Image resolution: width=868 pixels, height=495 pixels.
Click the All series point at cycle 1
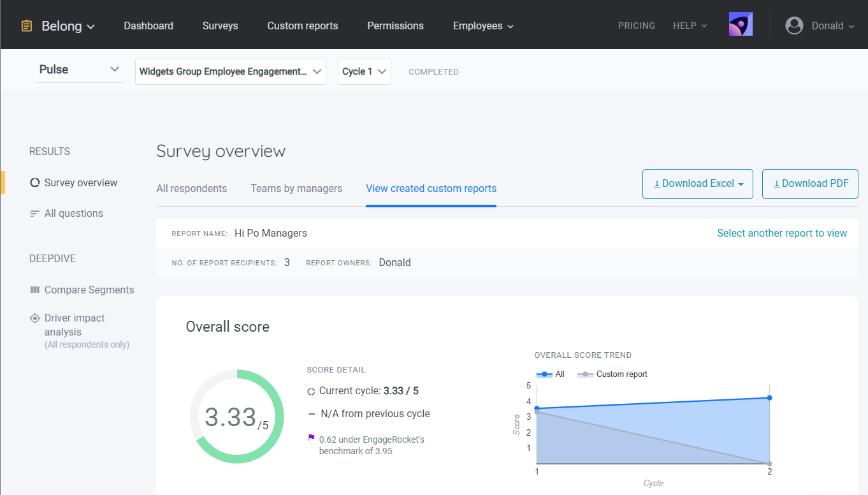(x=537, y=408)
